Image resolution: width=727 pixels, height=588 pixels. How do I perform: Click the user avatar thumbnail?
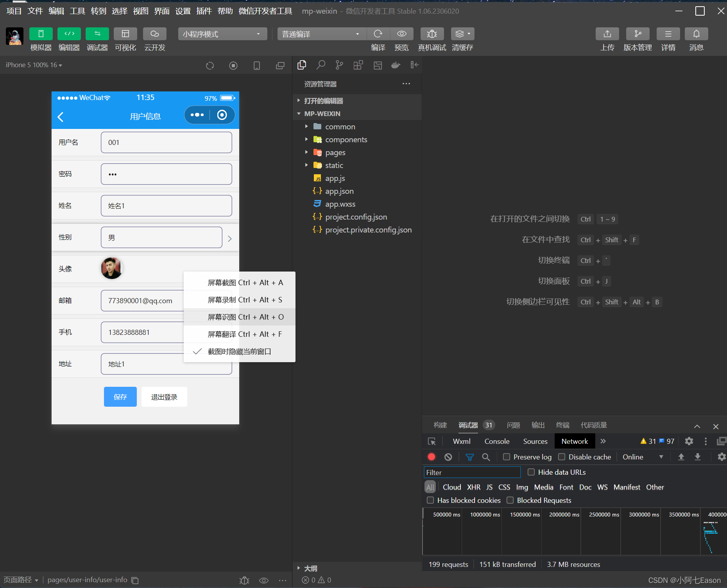112,268
